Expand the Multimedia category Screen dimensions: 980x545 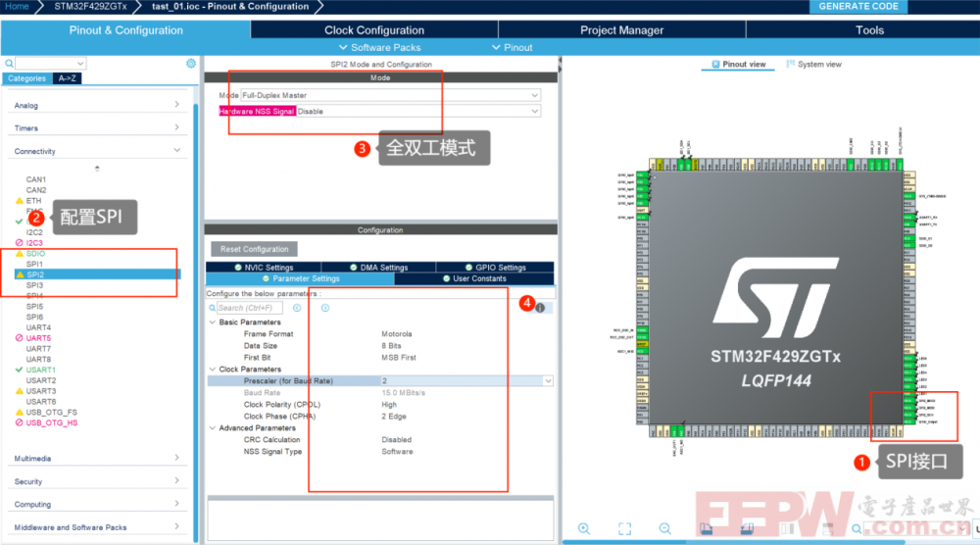[x=97, y=459]
